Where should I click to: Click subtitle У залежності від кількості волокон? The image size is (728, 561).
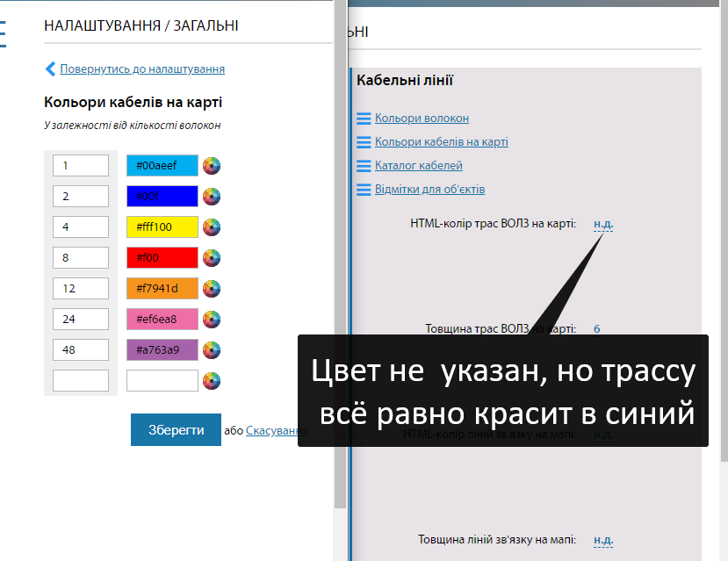click(133, 126)
